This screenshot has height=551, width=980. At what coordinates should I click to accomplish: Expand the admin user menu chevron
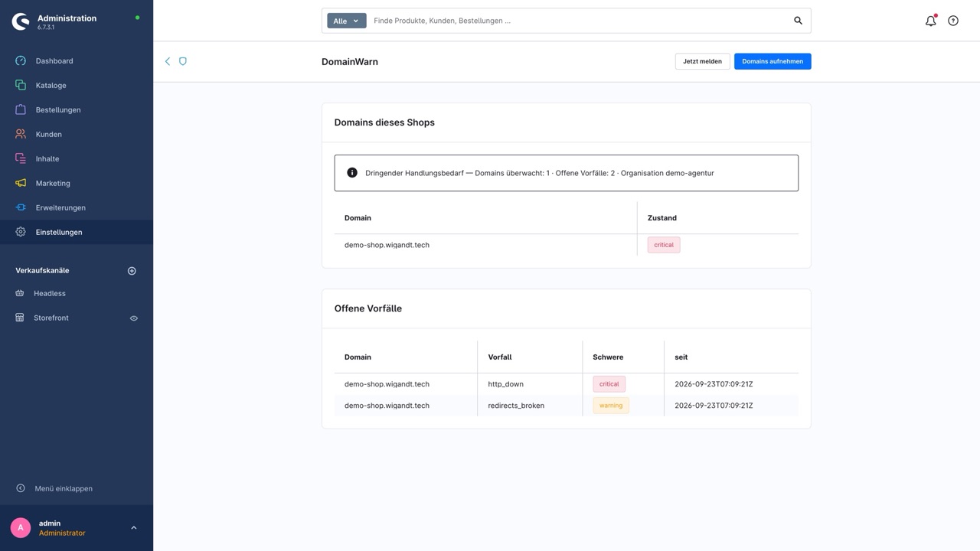click(x=134, y=527)
